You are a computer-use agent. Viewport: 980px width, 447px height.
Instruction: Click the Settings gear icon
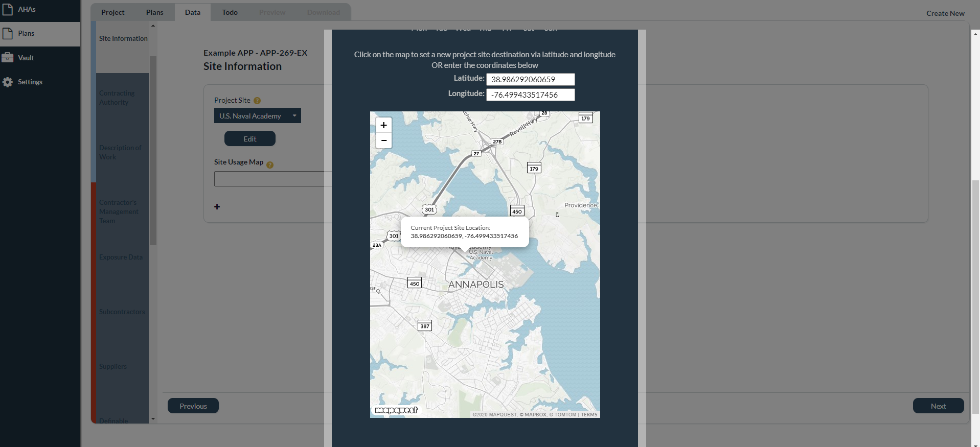[8, 82]
